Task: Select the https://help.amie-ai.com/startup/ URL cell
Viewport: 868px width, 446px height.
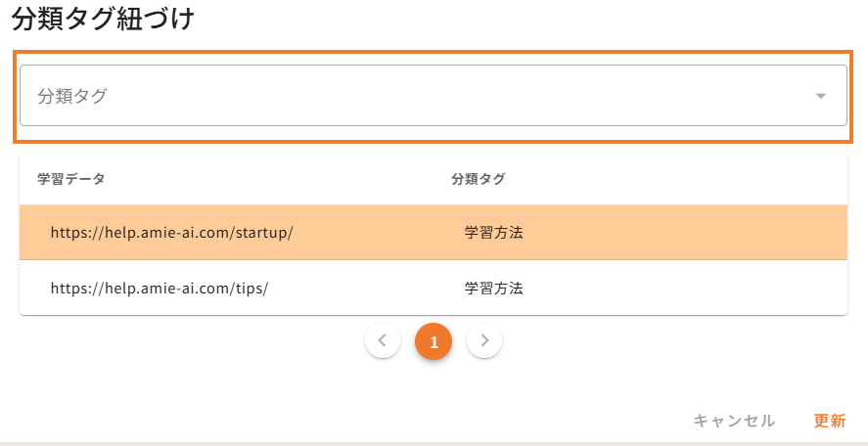Action: (171, 233)
